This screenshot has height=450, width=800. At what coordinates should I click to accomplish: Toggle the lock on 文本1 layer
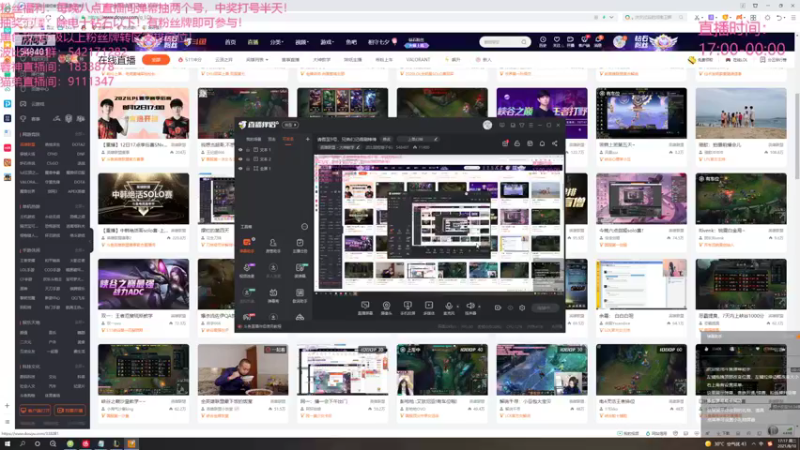pos(248,150)
